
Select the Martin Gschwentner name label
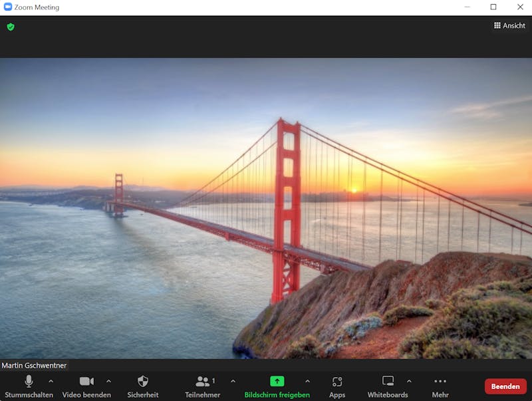34,365
